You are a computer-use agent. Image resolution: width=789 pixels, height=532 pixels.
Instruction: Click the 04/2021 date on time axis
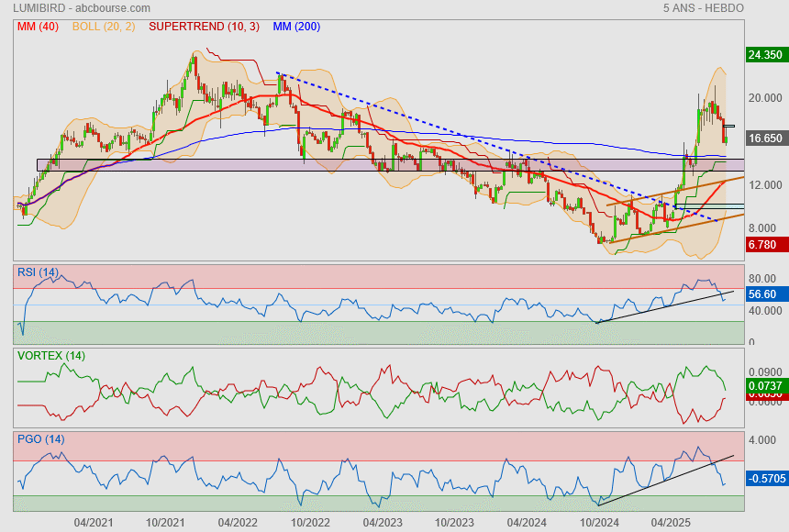coord(94,522)
